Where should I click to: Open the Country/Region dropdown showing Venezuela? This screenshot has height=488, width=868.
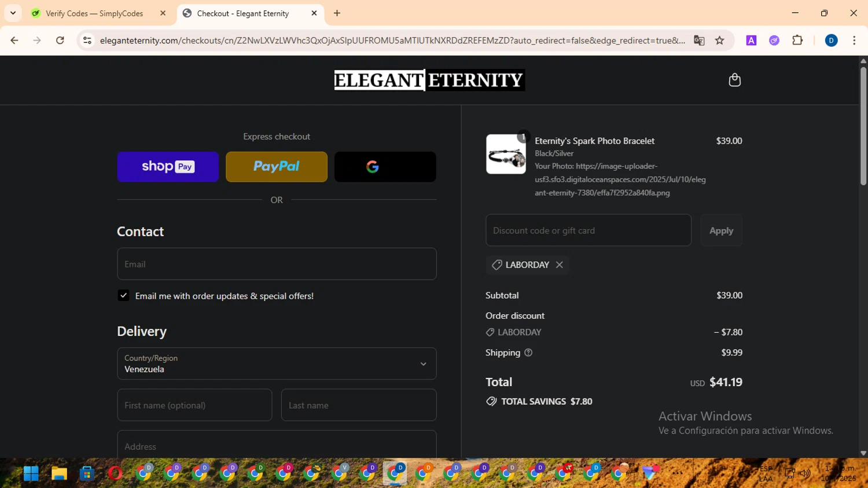(x=277, y=364)
